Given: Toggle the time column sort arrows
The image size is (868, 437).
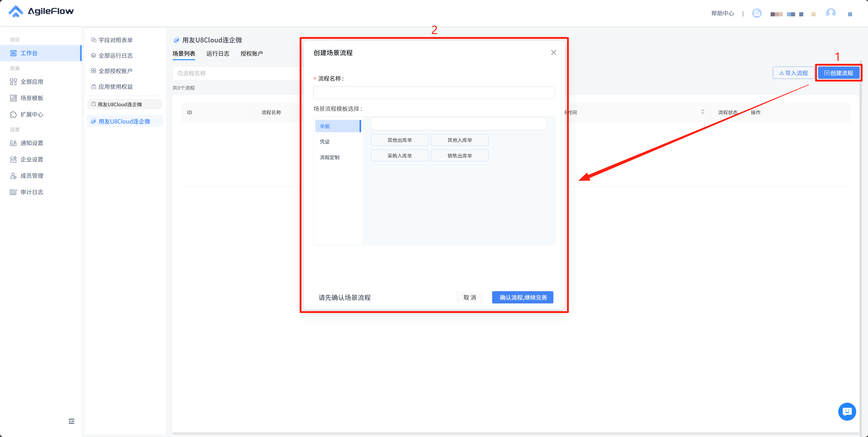Looking at the screenshot, I should 703,112.
